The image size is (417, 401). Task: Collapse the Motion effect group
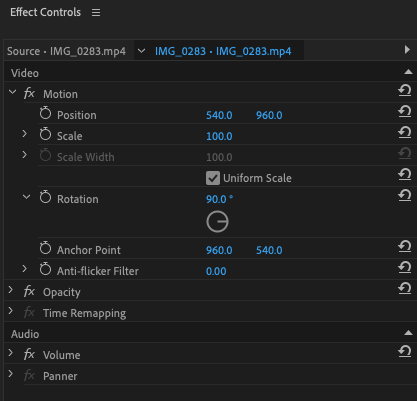click(13, 92)
